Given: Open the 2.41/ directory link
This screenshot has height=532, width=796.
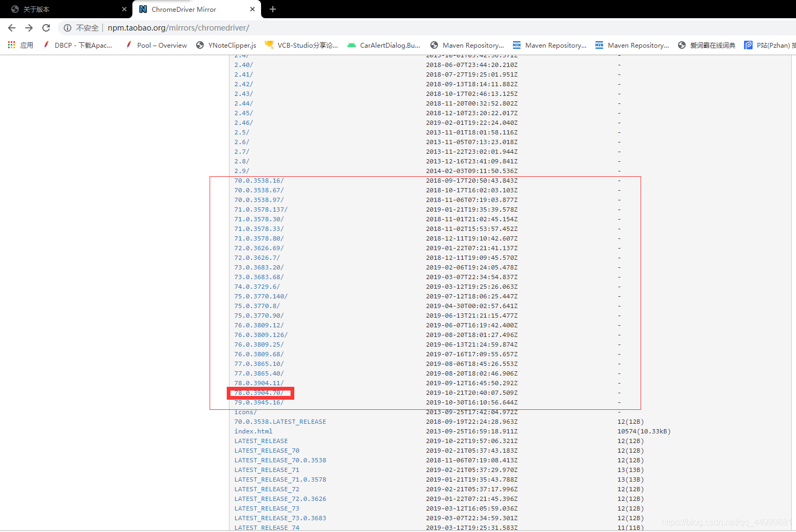Looking at the screenshot, I should (243, 74).
